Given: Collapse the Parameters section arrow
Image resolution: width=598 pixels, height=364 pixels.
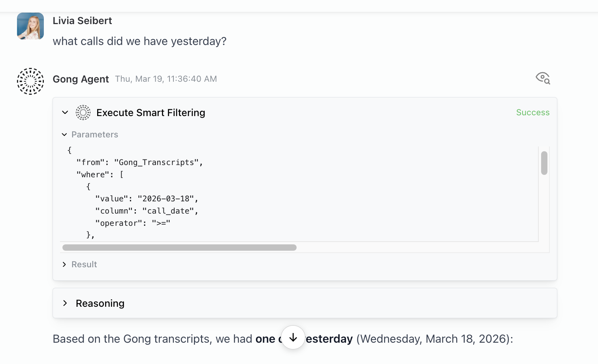Looking at the screenshot, I should pos(64,135).
